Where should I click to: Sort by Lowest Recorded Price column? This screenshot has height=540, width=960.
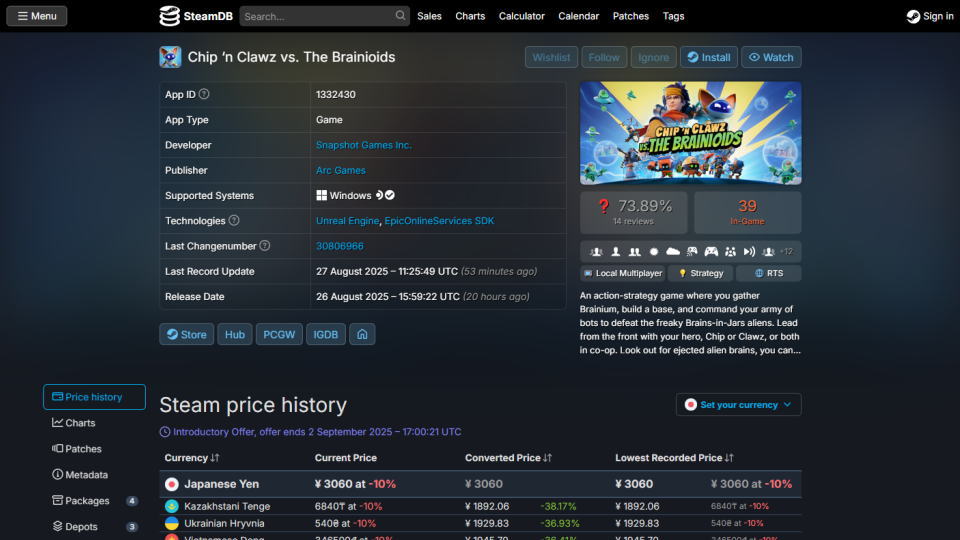(674, 458)
